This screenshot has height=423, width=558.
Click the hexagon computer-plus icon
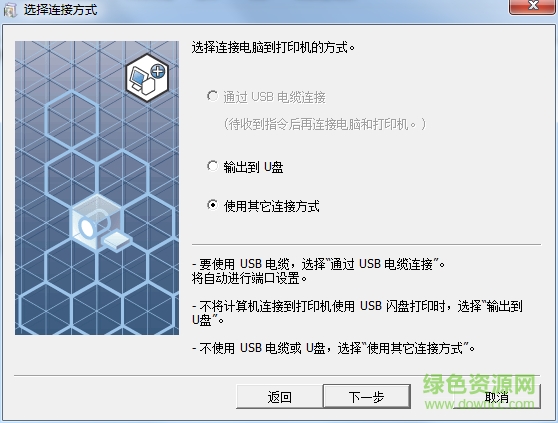pyautogui.click(x=147, y=78)
